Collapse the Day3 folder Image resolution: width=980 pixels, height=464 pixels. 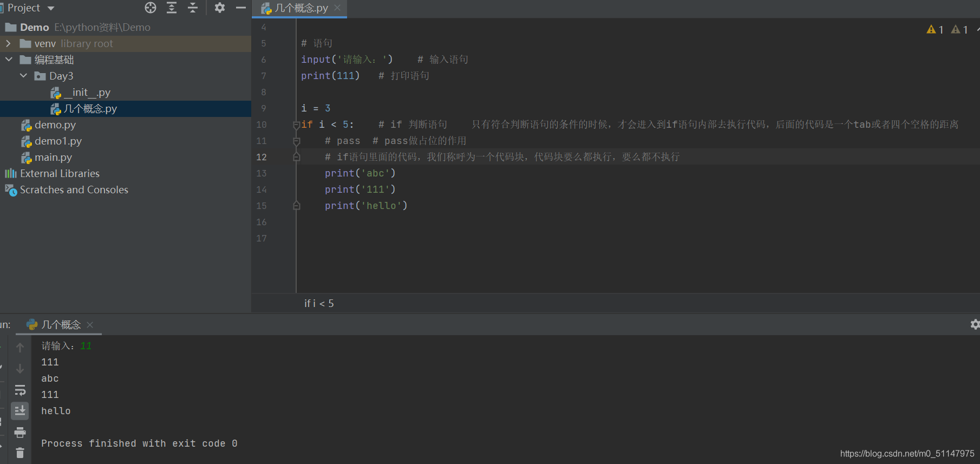pos(23,76)
